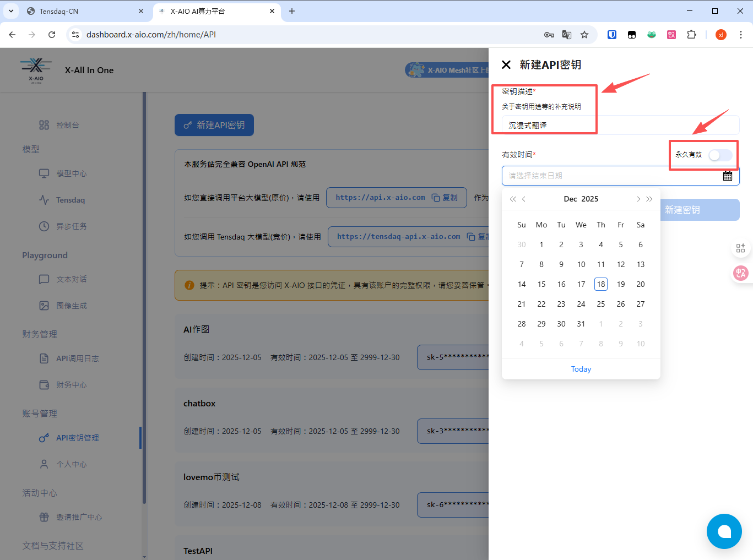Viewport: 753px width, 560px height.
Task: Click the 财务中心 wallet icon
Action: click(x=44, y=385)
